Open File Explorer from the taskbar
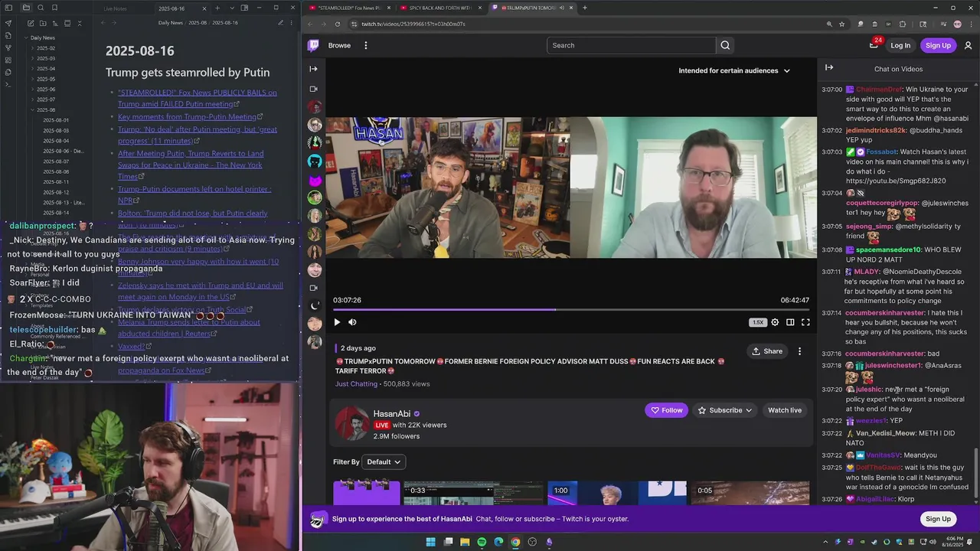This screenshot has height=551, width=980. [x=465, y=542]
